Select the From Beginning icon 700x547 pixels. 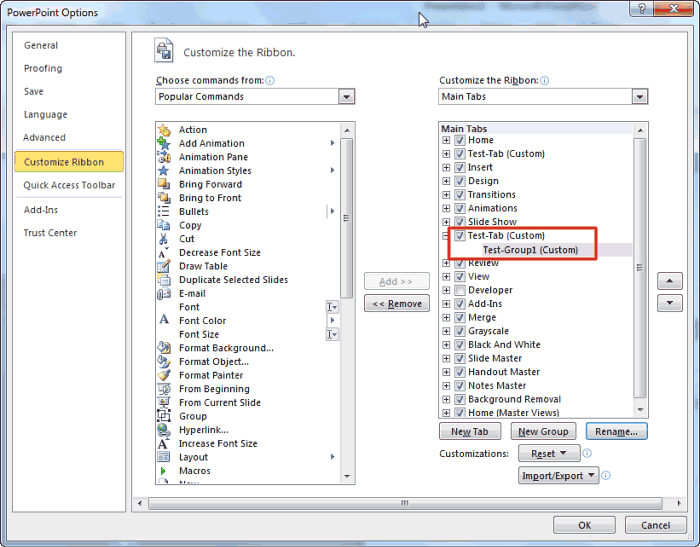[164, 389]
